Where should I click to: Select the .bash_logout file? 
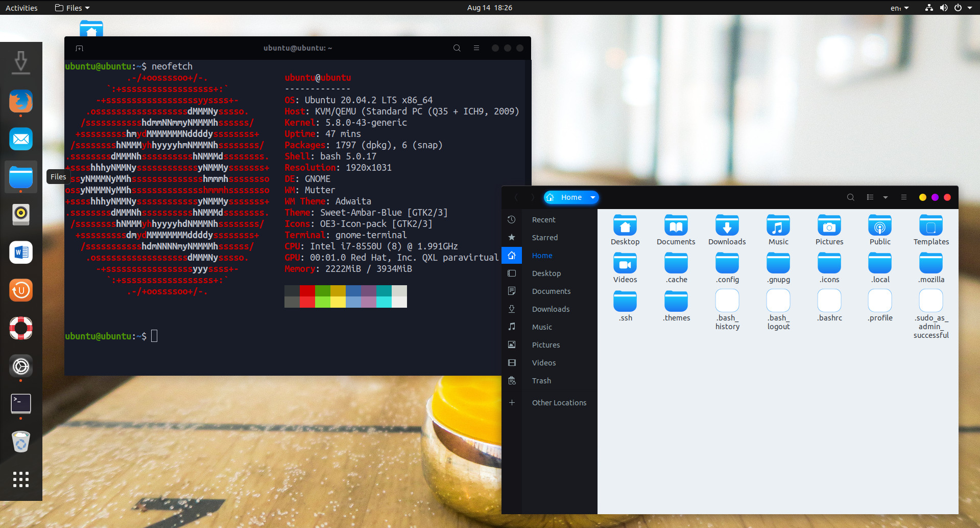coord(778,310)
